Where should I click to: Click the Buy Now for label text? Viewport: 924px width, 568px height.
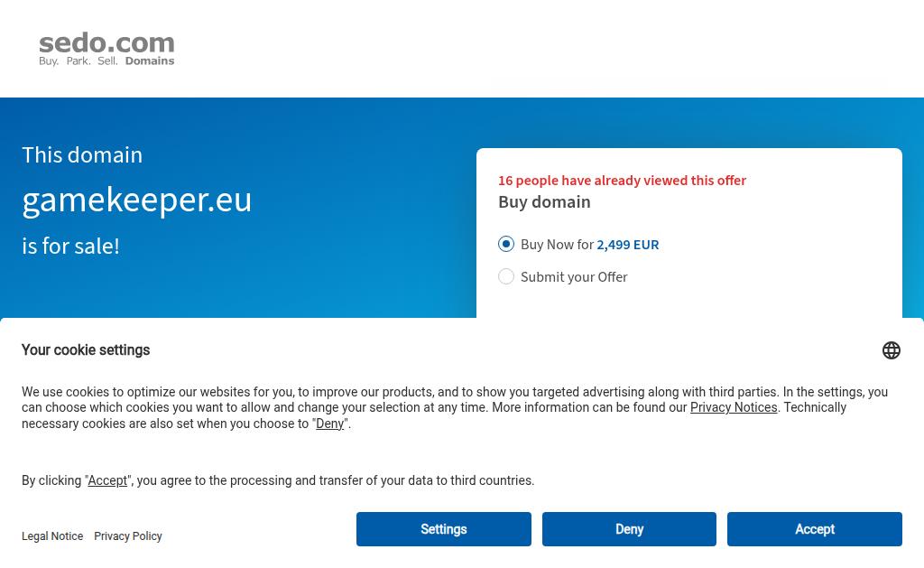[x=557, y=245]
